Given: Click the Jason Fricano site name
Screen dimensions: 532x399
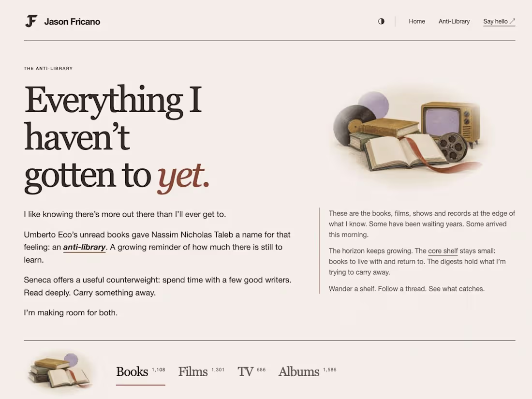Looking at the screenshot, I should 72,22.
